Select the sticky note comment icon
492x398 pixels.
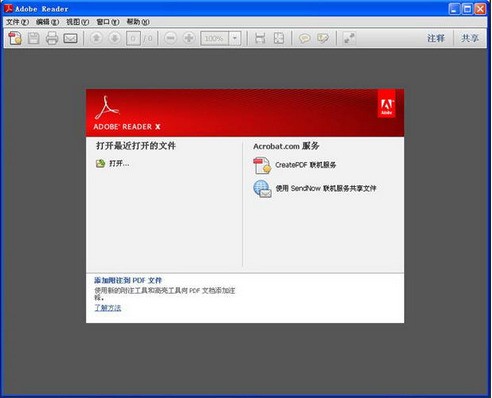click(304, 38)
